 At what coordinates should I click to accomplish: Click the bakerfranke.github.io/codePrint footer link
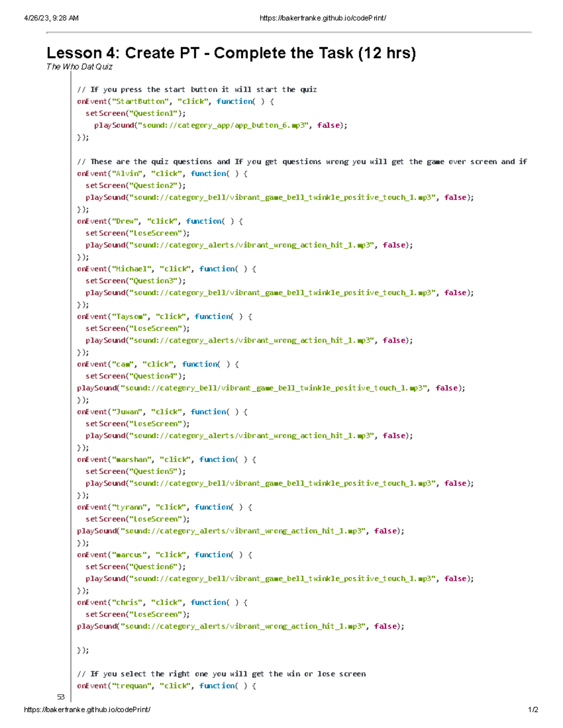(87, 709)
